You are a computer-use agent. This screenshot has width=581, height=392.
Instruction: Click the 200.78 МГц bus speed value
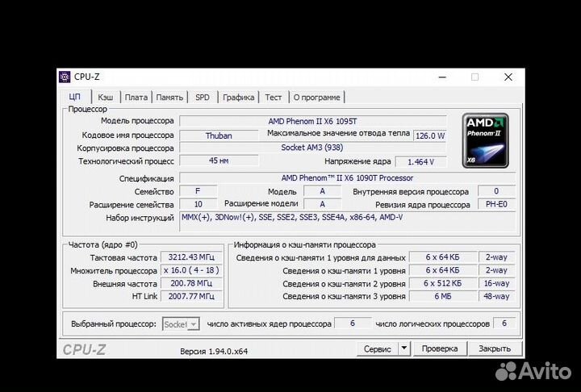(x=191, y=283)
